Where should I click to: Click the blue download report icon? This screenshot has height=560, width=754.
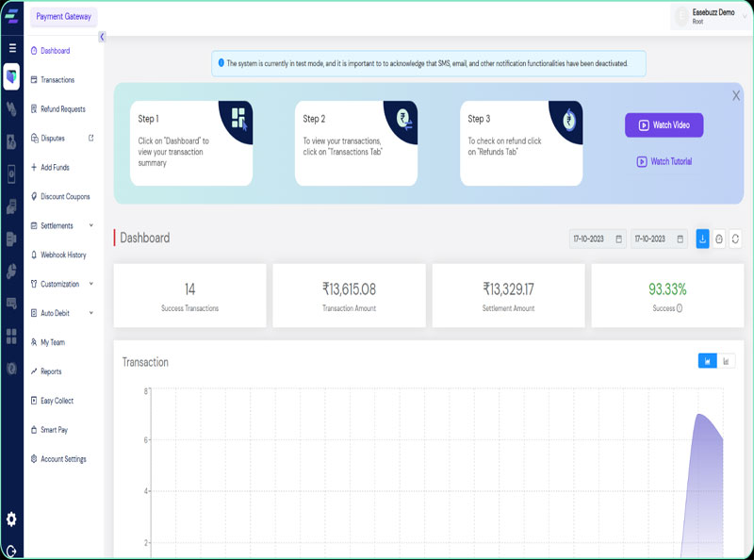pos(702,239)
